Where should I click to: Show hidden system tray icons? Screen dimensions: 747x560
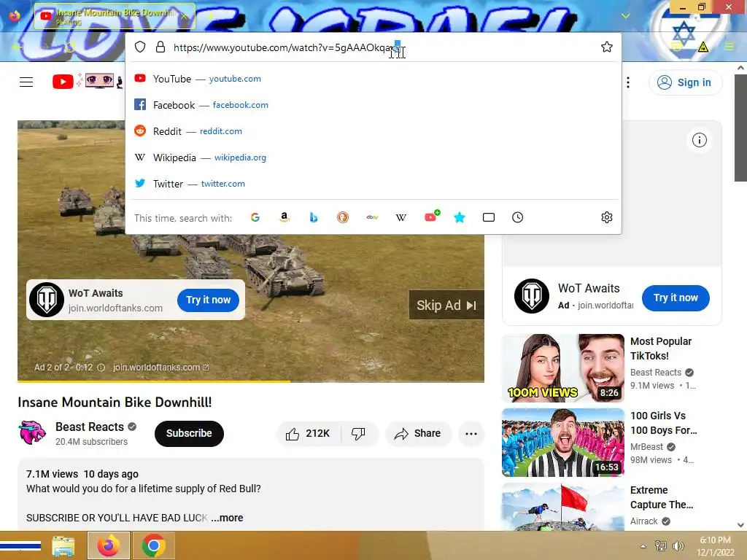(643, 546)
